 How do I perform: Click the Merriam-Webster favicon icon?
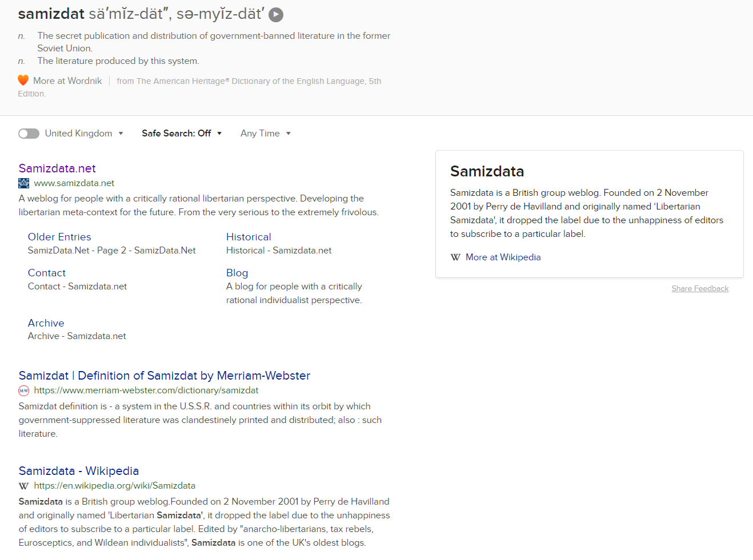[x=23, y=390]
